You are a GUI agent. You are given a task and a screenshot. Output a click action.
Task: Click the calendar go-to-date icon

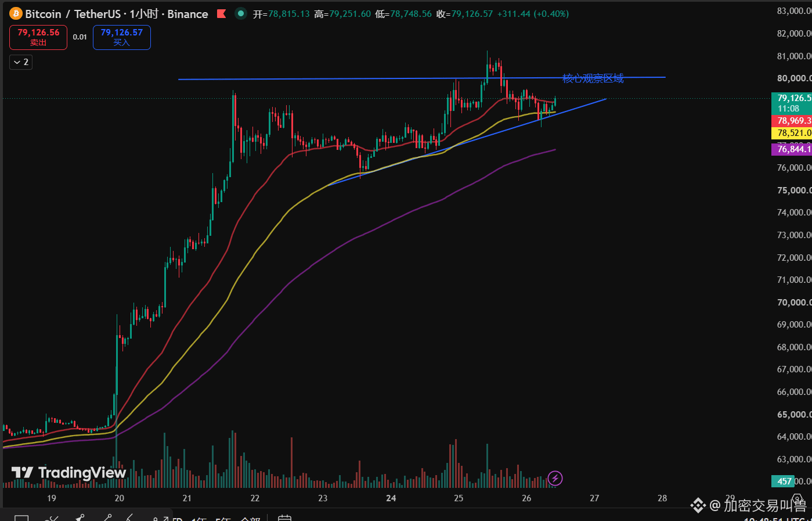pos(284,518)
